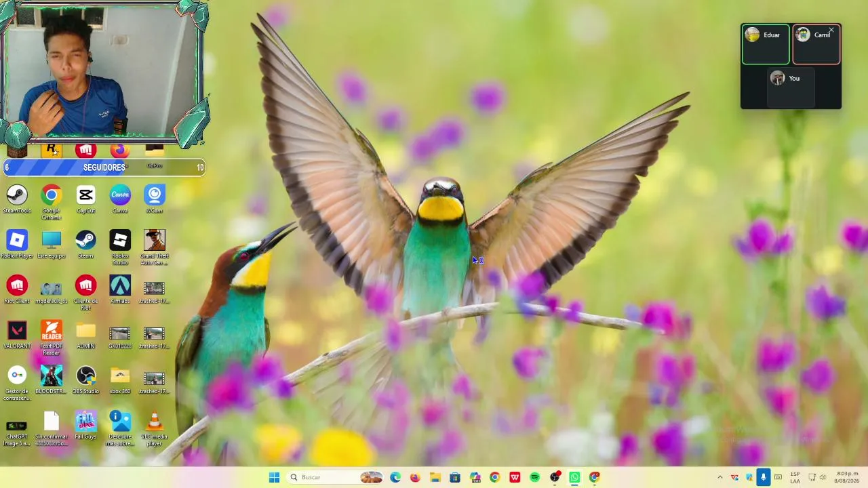Open the network status tray icon
This screenshot has width=868, height=488.
point(812,477)
